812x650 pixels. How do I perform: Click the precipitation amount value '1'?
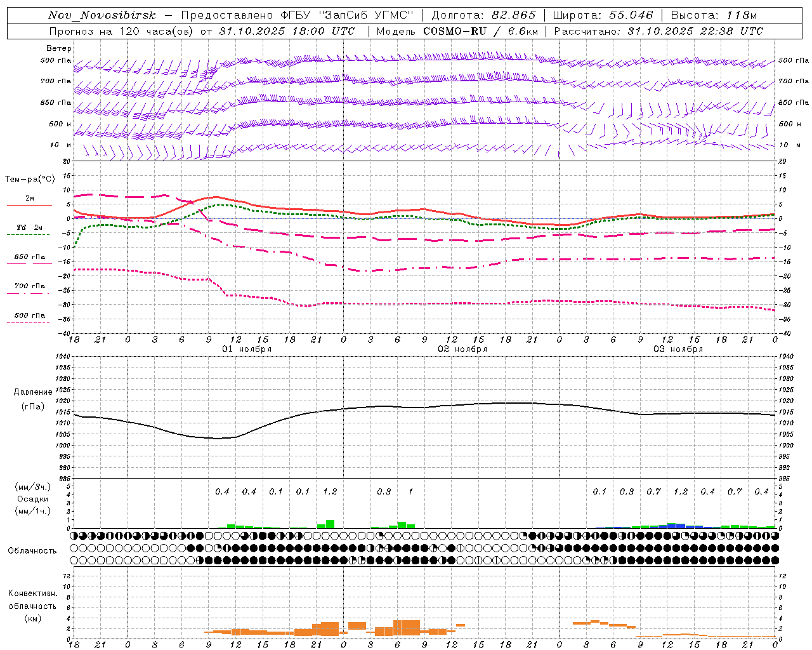coord(410,491)
